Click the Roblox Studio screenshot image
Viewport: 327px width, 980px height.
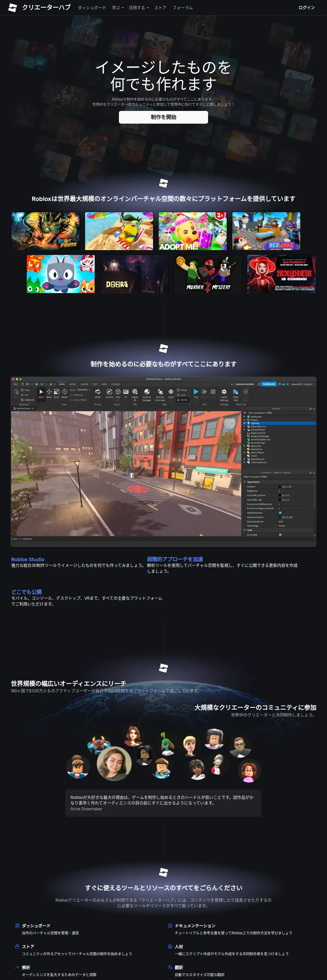coord(163,462)
